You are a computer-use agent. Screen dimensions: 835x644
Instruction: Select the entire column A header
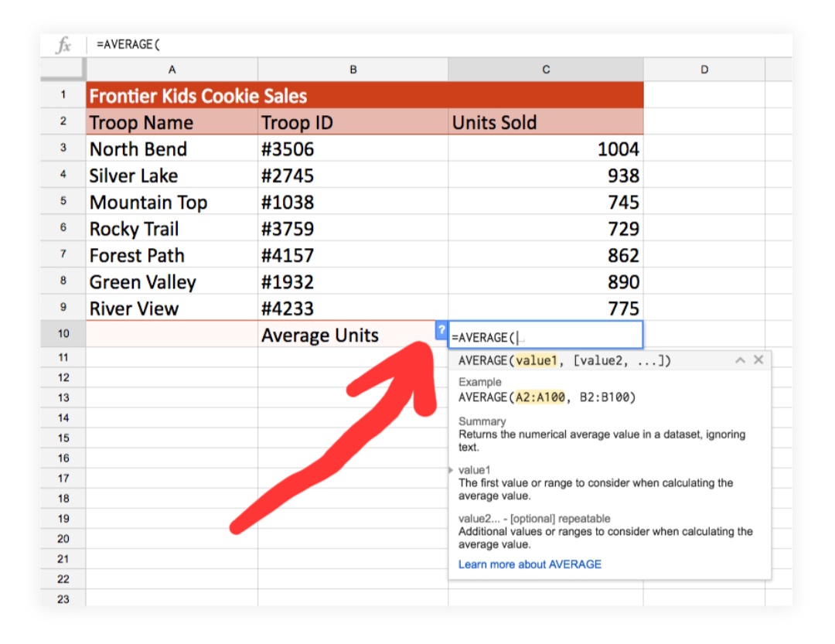pyautogui.click(x=172, y=70)
